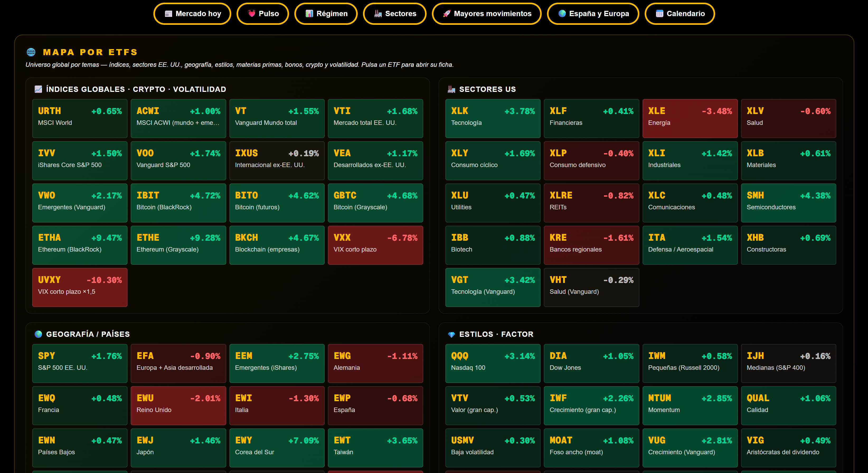Click the globe icon beside Mapa por ETFs

click(31, 52)
